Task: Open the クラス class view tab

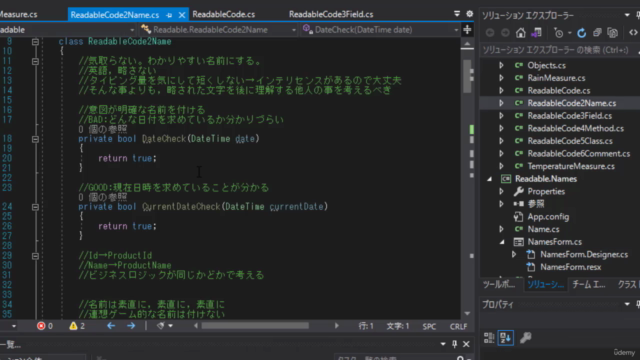Action: tap(628, 284)
